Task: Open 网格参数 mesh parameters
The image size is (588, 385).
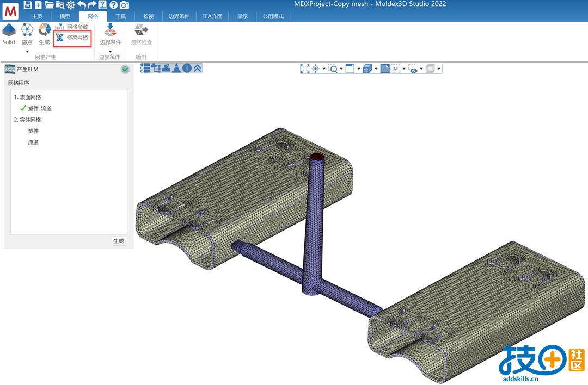Action: 72,27
